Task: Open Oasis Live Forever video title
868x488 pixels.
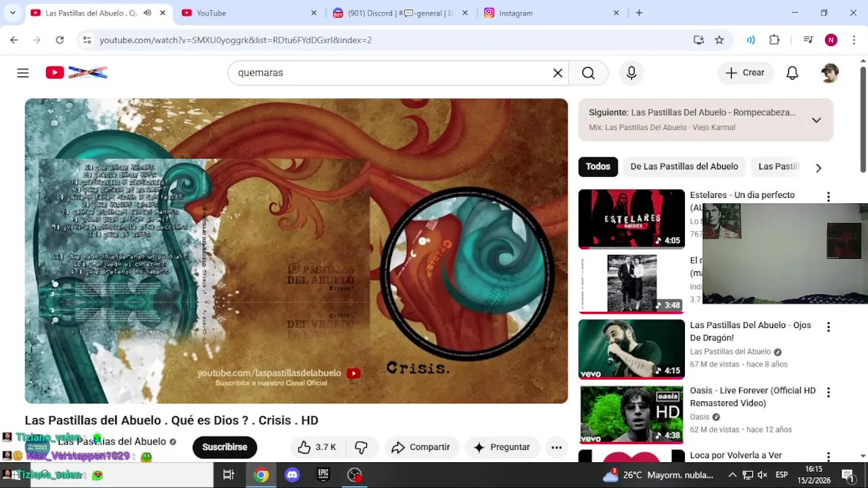Action: click(753, 397)
